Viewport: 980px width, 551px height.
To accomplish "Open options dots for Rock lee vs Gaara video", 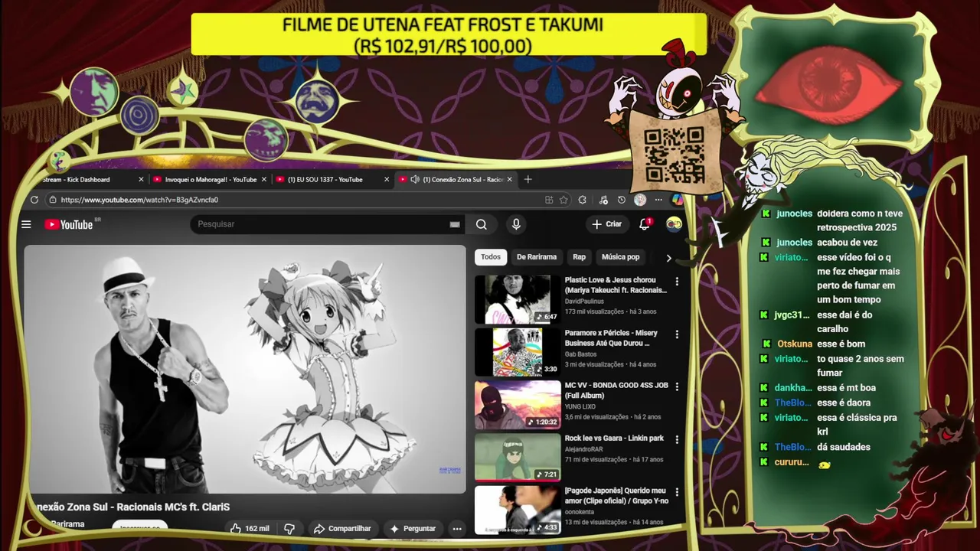I will [676, 439].
